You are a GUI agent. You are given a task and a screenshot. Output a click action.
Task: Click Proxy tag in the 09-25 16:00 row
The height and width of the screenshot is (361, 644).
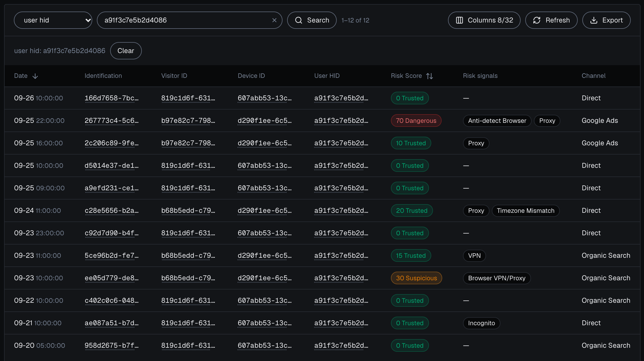(x=476, y=143)
